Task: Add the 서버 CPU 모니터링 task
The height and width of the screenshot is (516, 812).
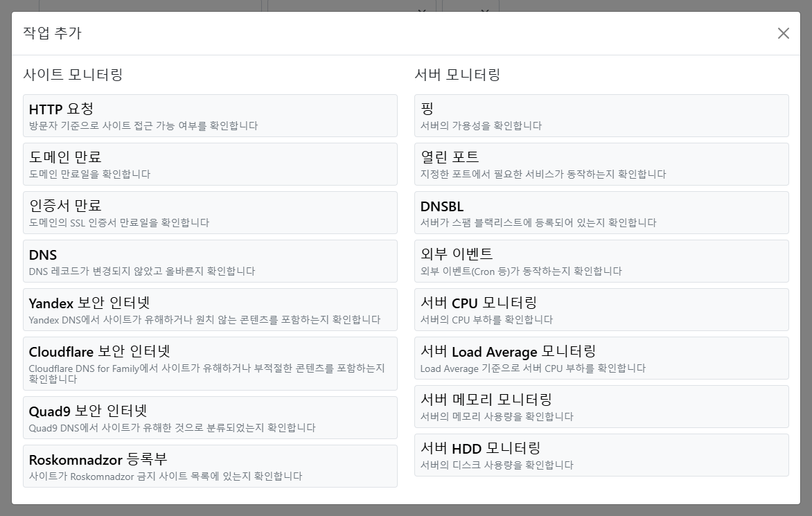Action: (601, 309)
